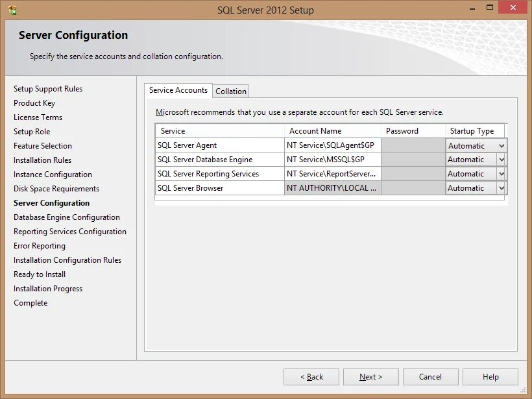
Task: Select the Service Accounts tab
Action: click(178, 90)
